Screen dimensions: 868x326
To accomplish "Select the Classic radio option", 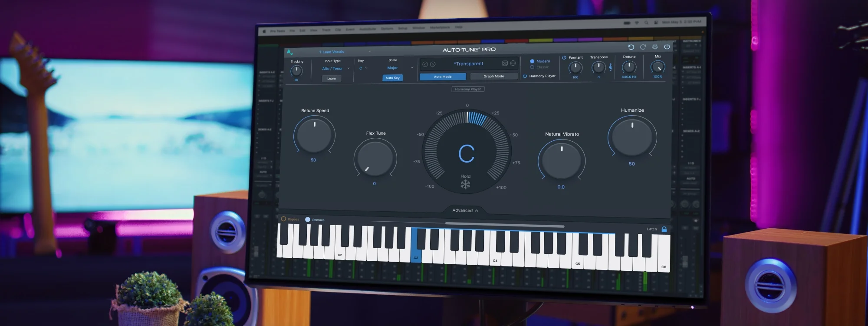I will (532, 67).
